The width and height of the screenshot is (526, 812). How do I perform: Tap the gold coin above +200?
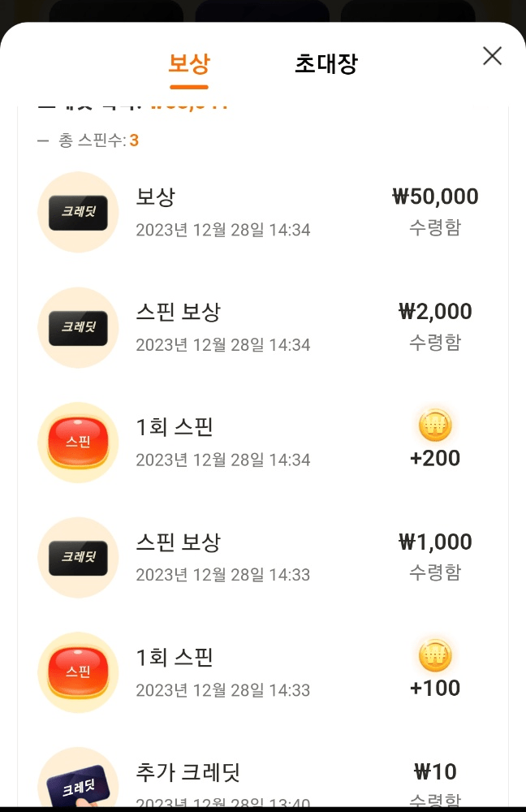[435, 425]
